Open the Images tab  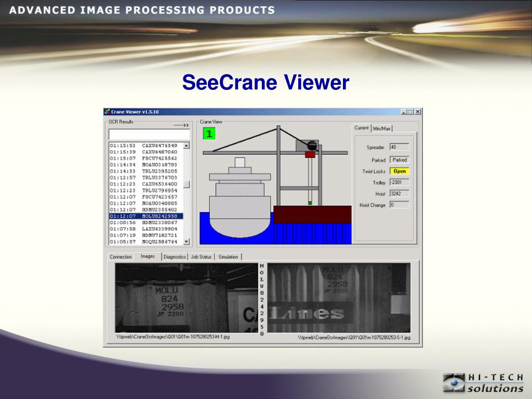tap(148, 256)
